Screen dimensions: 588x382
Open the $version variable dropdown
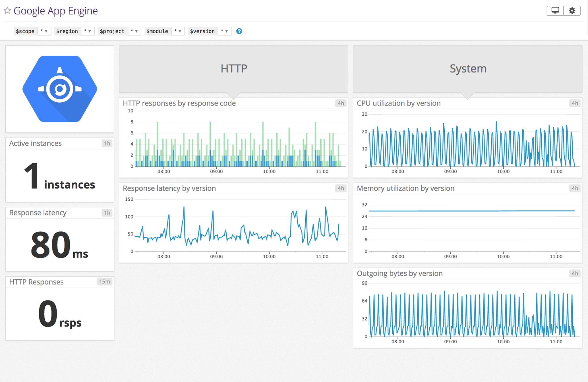224,31
